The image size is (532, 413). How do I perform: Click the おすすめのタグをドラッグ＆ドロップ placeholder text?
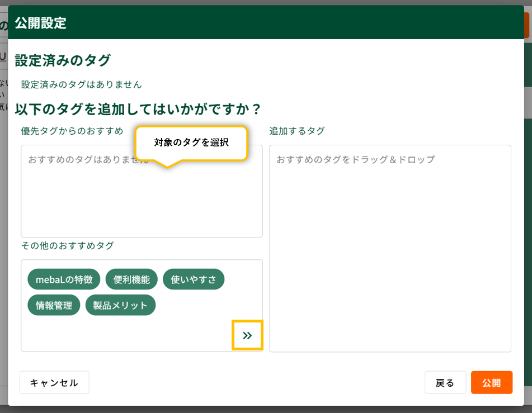point(355,159)
